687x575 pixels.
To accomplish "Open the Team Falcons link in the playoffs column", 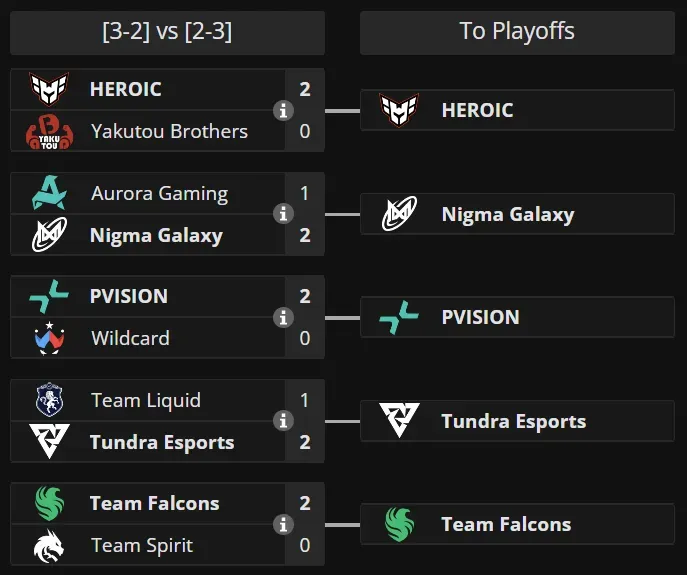I will pos(506,524).
